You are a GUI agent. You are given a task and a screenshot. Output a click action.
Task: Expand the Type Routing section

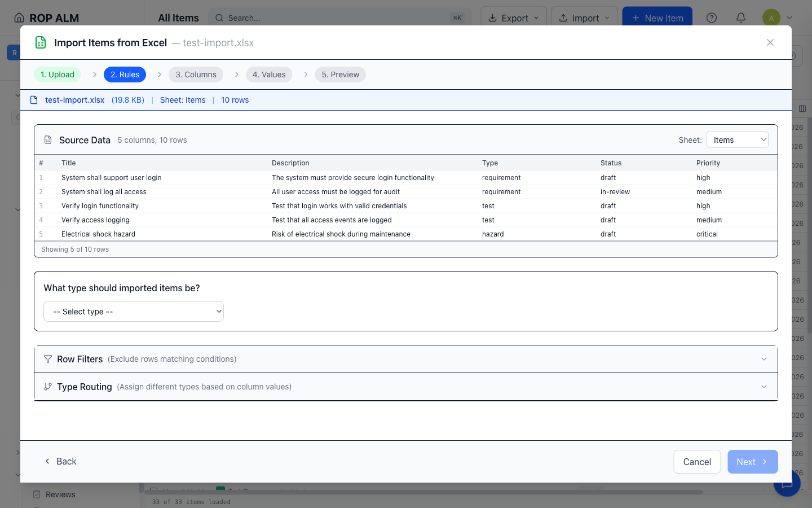pos(406,387)
